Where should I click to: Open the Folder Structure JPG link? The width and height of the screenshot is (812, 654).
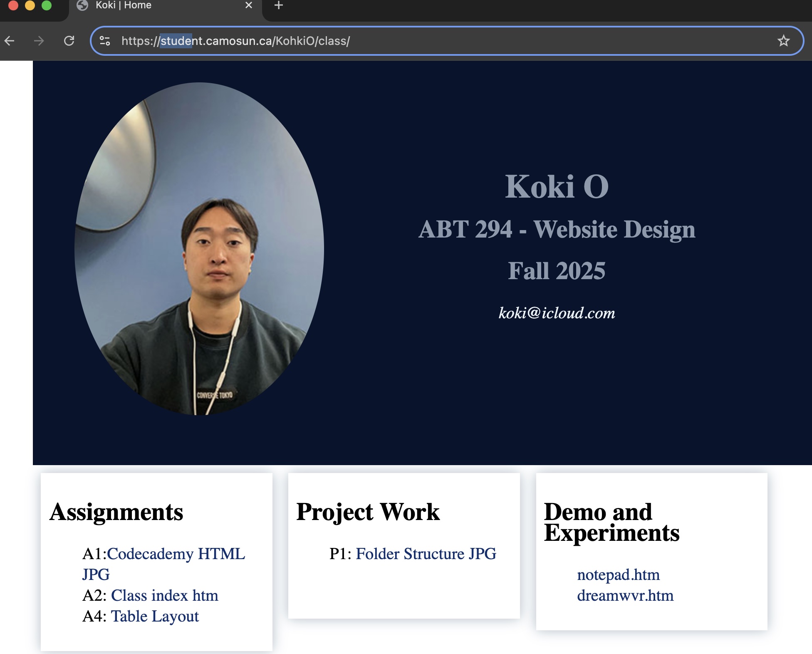coord(426,554)
